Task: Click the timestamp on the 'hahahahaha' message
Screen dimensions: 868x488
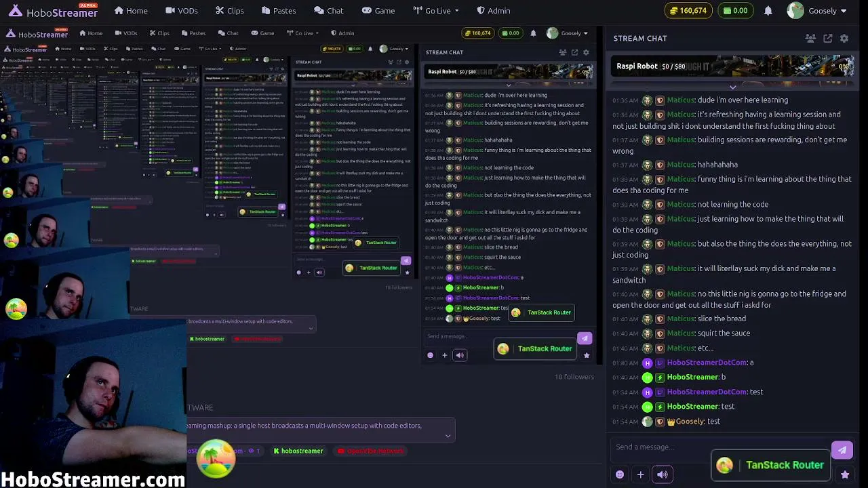Action: pos(625,165)
